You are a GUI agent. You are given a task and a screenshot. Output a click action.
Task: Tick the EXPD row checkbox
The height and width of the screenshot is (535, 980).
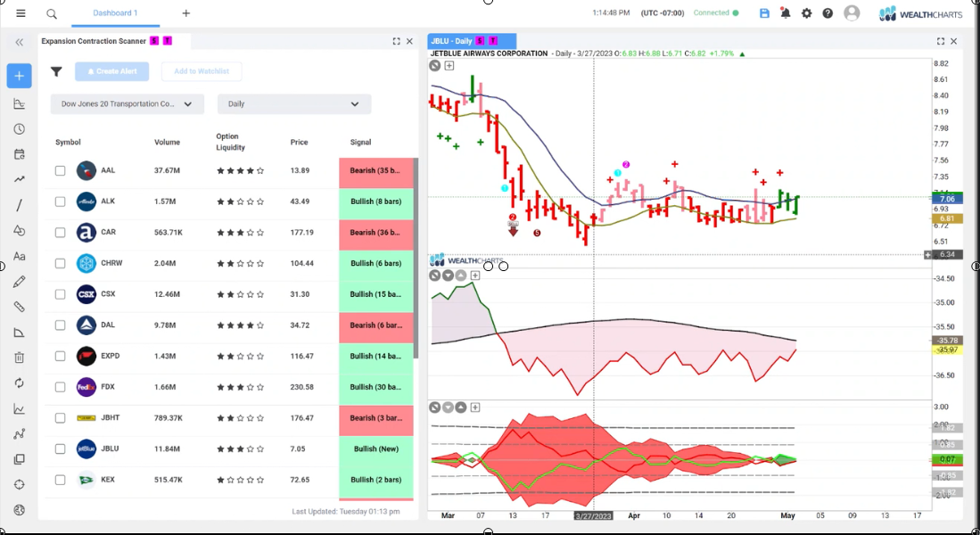(x=60, y=357)
